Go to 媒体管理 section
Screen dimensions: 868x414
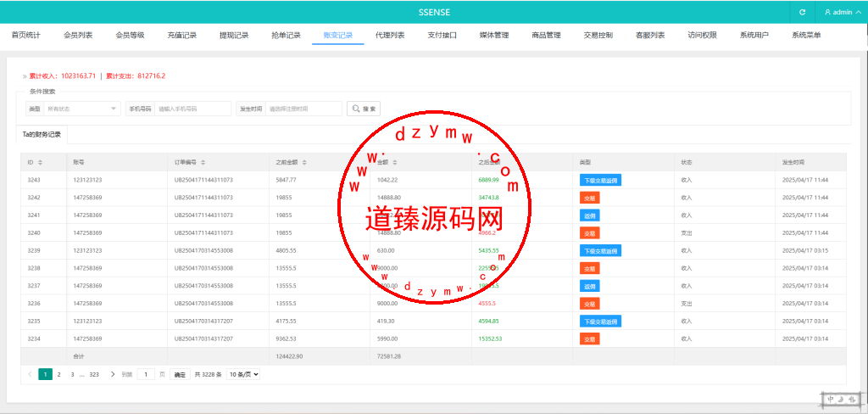click(x=494, y=36)
